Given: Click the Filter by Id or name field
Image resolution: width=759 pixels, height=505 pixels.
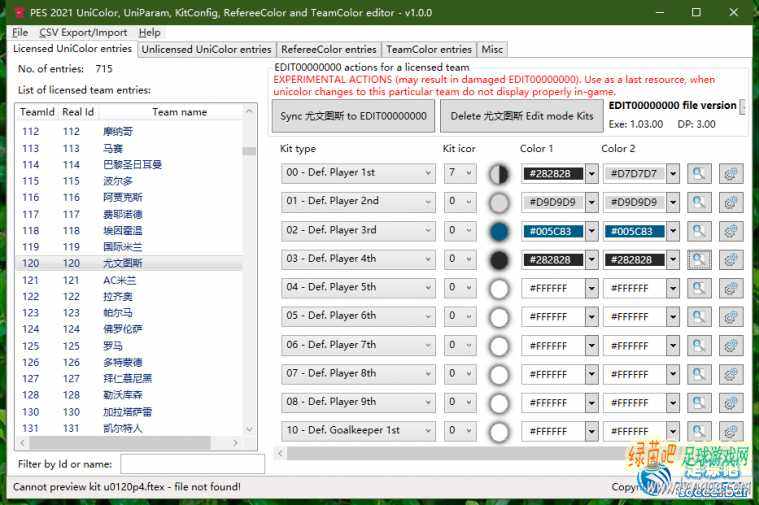Looking at the screenshot, I should coord(192,464).
